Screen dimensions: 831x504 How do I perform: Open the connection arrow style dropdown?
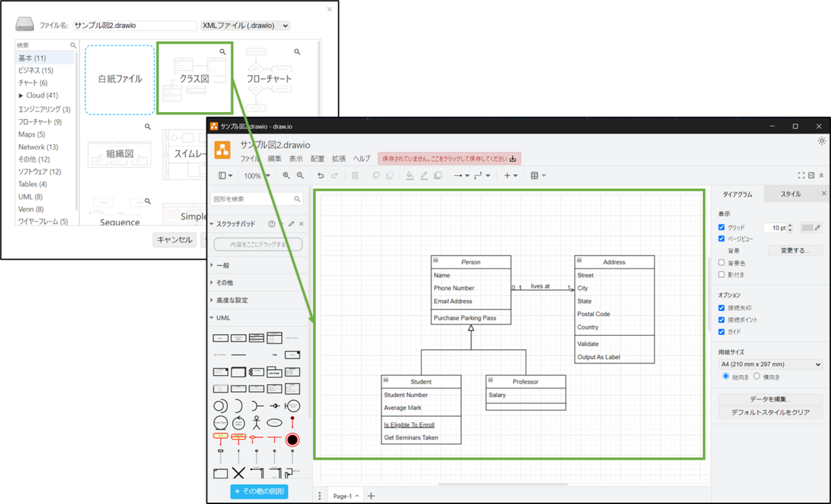(461, 176)
